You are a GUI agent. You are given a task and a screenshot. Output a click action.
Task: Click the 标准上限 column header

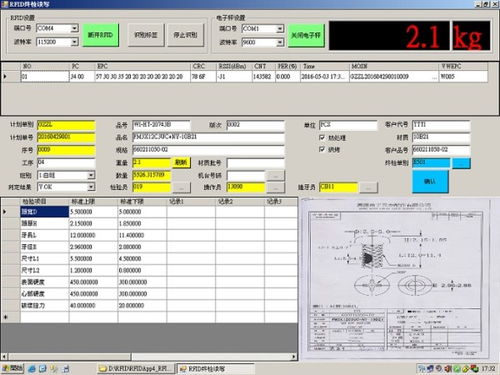pyautogui.click(x=93, y=202)
